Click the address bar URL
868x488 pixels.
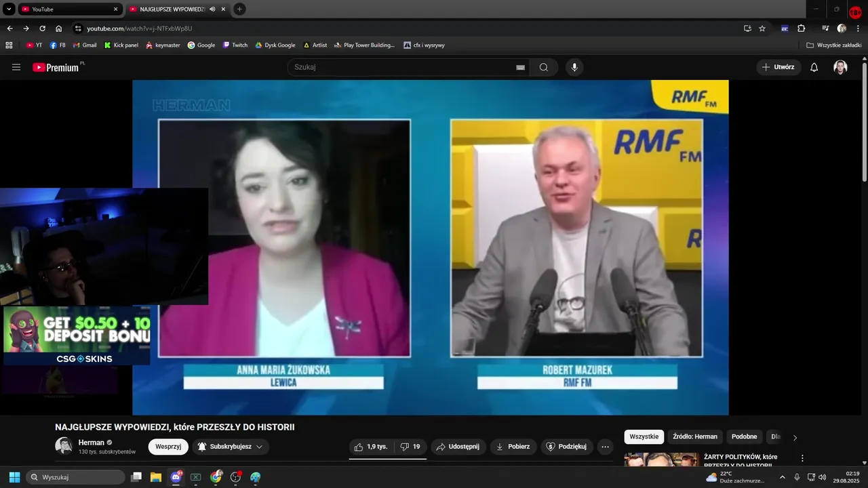[x=140, y=28]
